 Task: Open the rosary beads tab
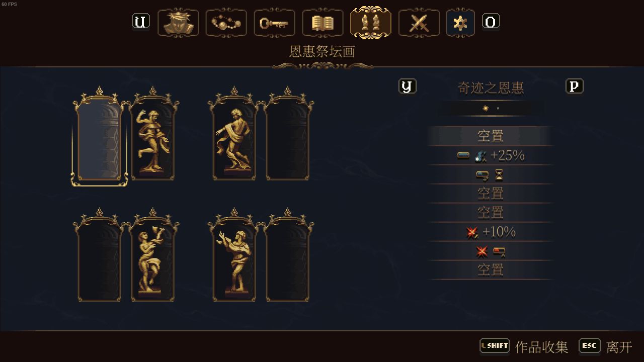pos(226,23)
